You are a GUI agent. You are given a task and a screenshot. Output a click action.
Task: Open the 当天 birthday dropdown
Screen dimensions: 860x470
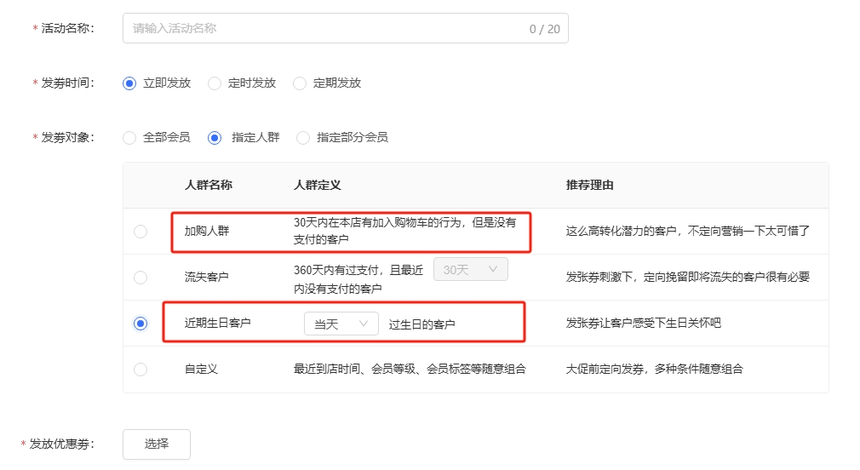click(x=341, y=324)
